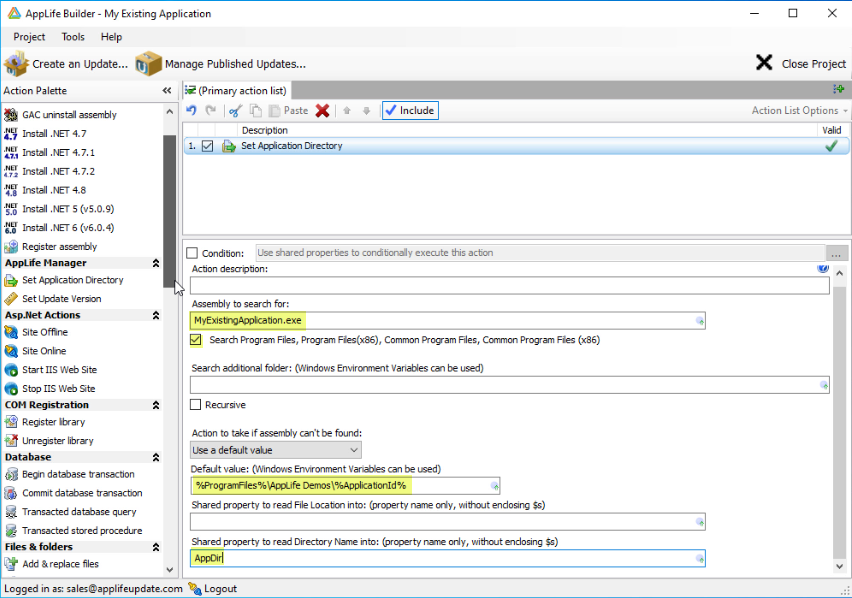Select Site Offline action

click(36, 332)
